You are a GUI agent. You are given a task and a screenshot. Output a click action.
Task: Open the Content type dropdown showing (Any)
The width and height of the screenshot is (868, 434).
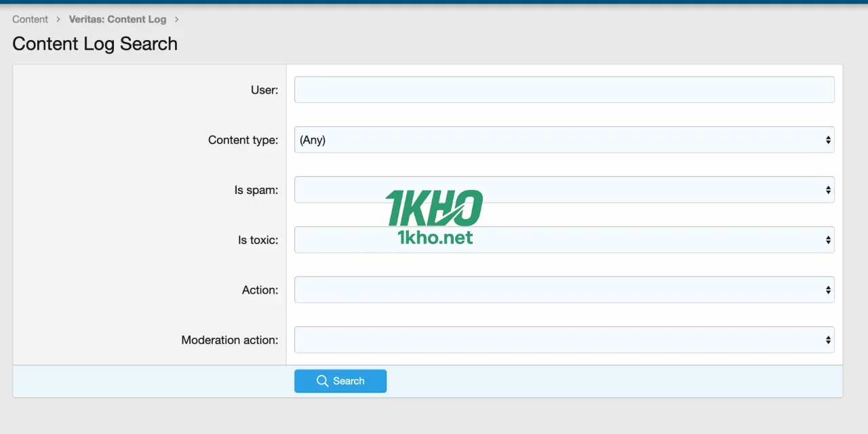[x=564, y=140]
